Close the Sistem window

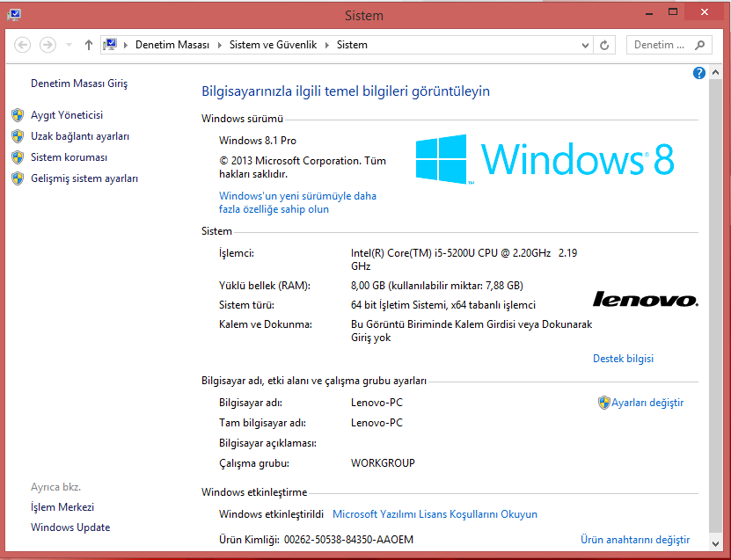705,12
